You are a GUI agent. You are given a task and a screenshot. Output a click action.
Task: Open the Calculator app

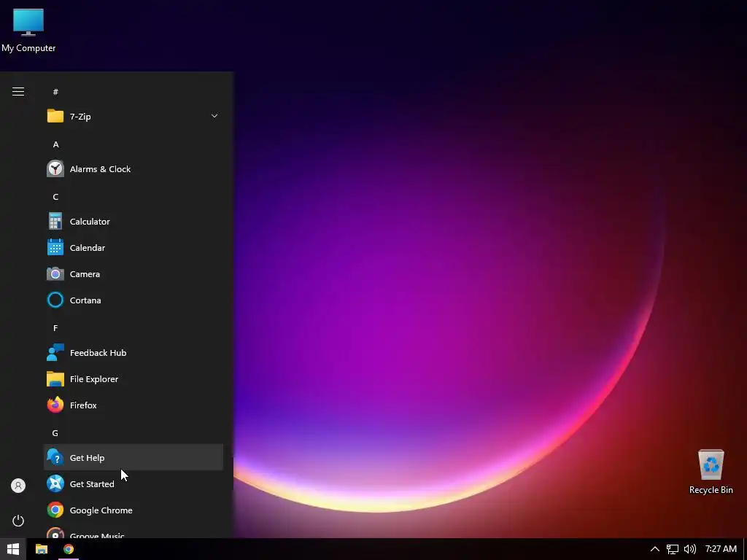pos(133,222)
